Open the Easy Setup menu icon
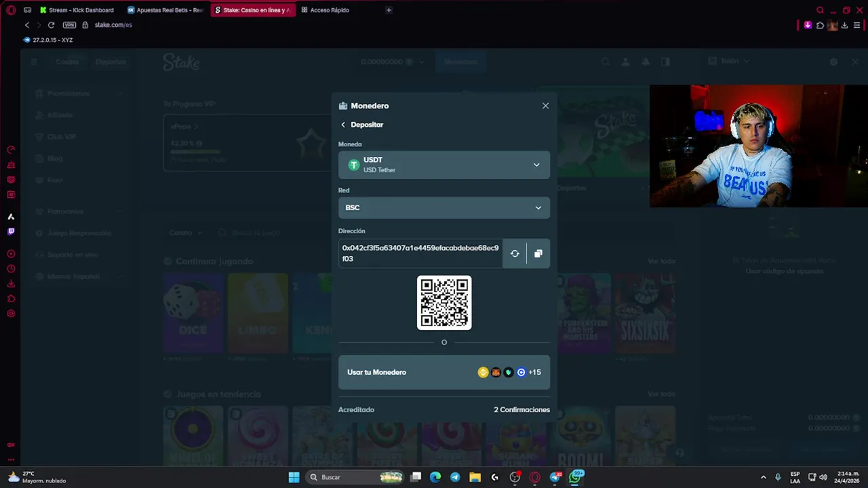 (x=856, y=25)
